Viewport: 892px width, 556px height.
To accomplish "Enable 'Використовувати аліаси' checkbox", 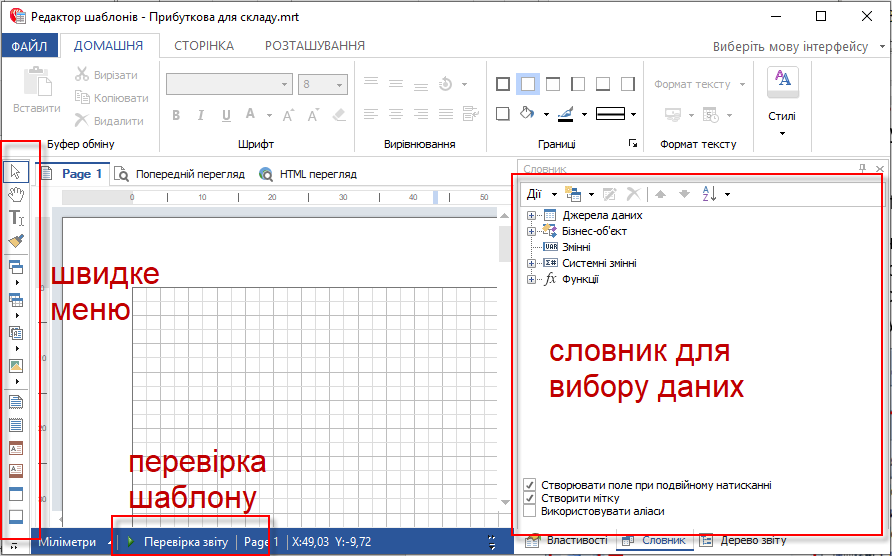I will (530, 511).
